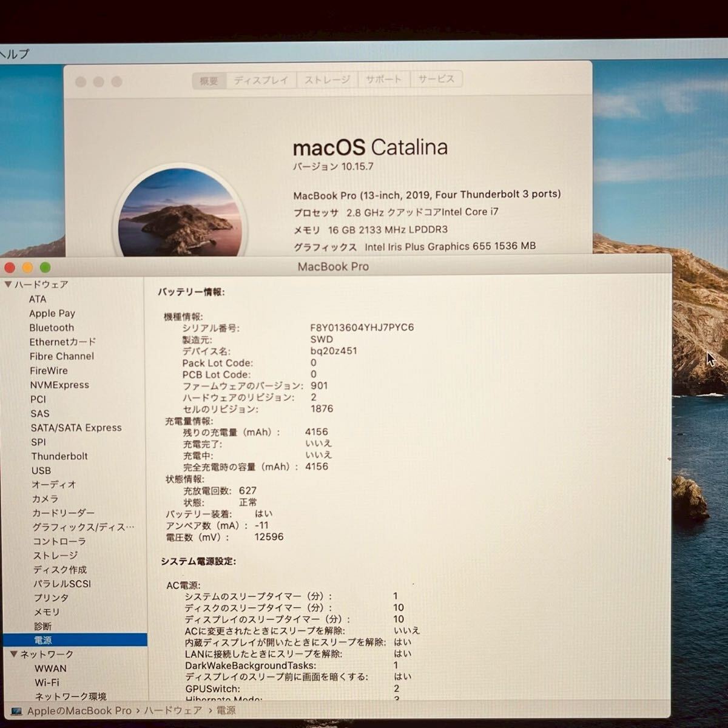Select Fibre Channel in sidebar
This screenshot has height=728, width=728.
tap(62, 357)
